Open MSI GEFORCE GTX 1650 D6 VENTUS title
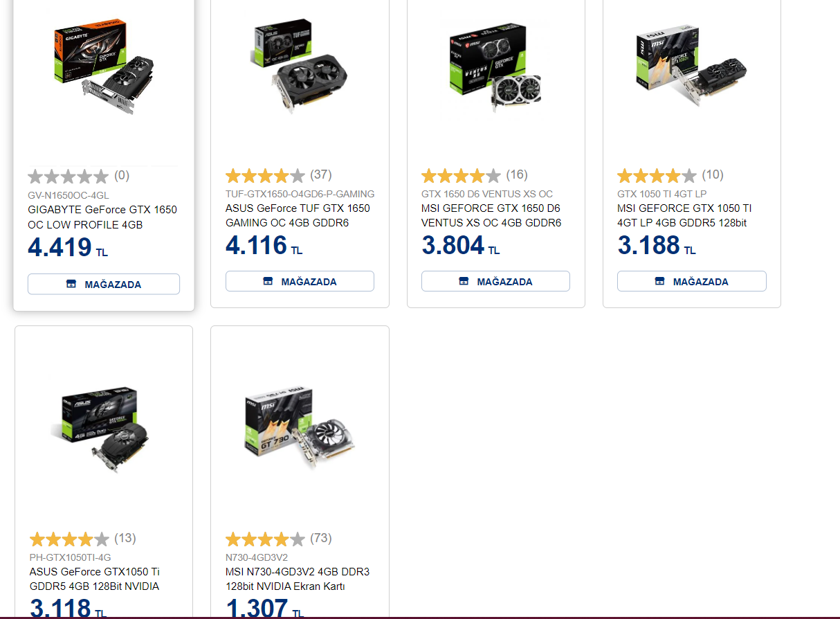The height and width of the screenshot is (619, 840). tap(491, 215)
